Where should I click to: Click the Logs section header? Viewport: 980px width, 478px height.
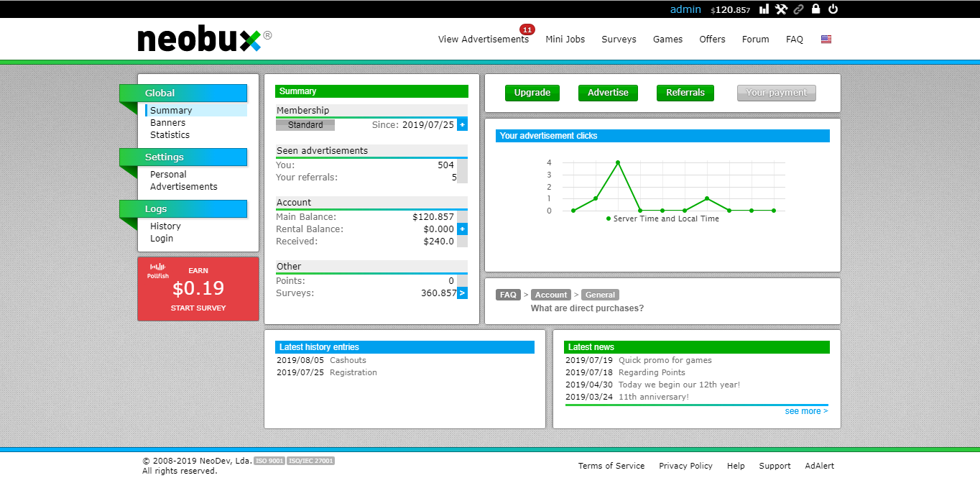(x=183, y=208)
